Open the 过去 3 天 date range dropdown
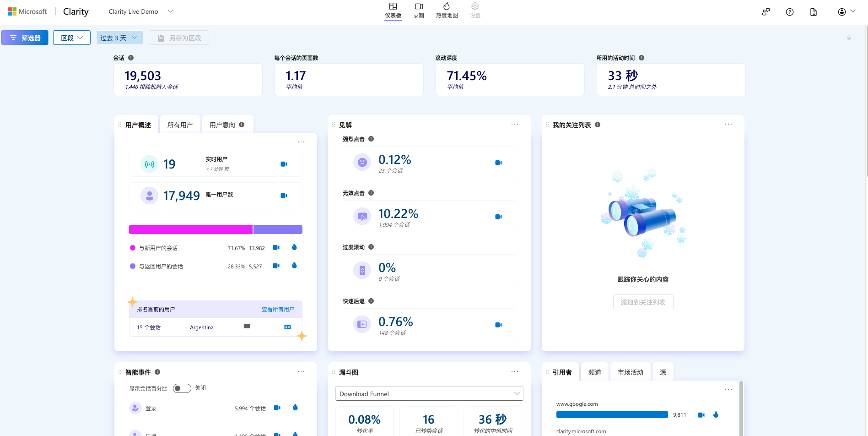This screenshot has height=436, width=868. point(119,38)
